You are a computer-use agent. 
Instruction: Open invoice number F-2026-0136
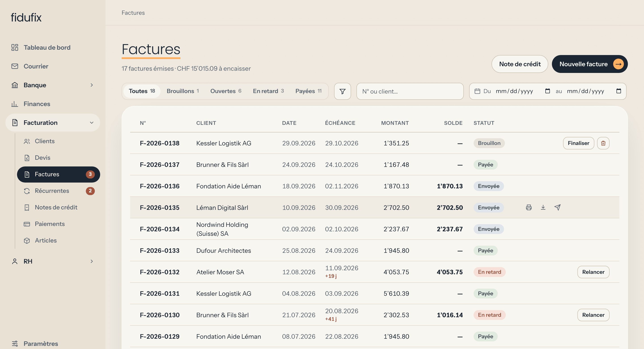[x=159, y=186]
